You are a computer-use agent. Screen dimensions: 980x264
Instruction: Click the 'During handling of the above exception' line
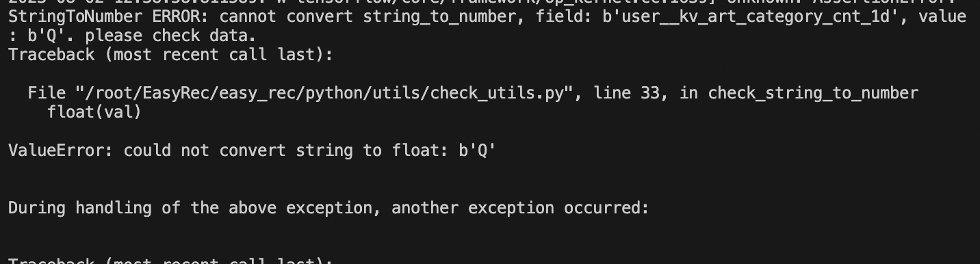[x=328, y=208]
